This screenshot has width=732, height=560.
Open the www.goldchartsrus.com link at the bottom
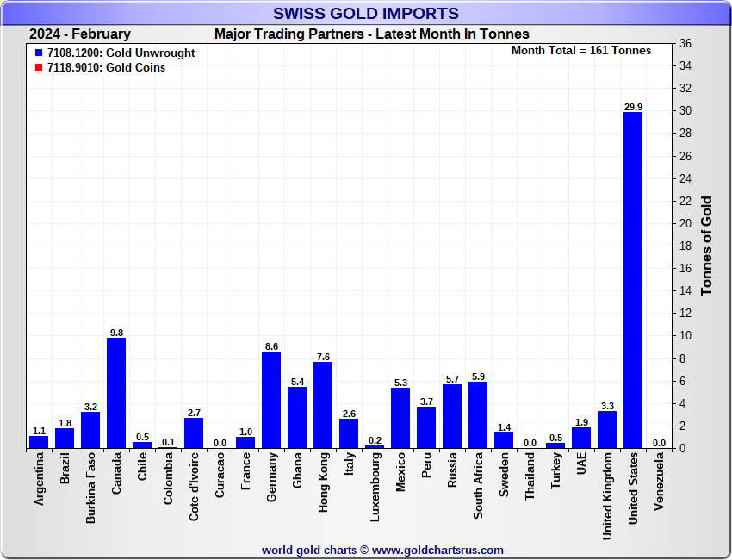click(437, 550)
